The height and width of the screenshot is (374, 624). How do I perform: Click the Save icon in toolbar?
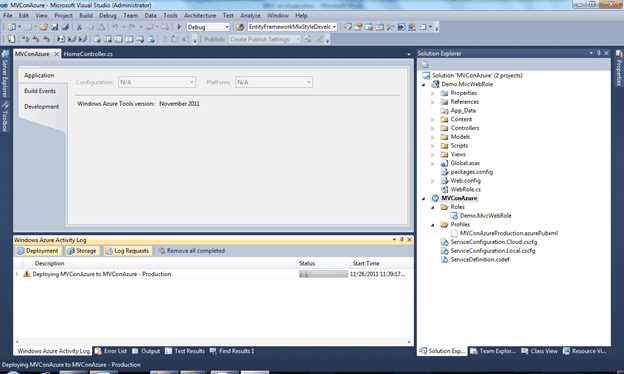point(55,27)
